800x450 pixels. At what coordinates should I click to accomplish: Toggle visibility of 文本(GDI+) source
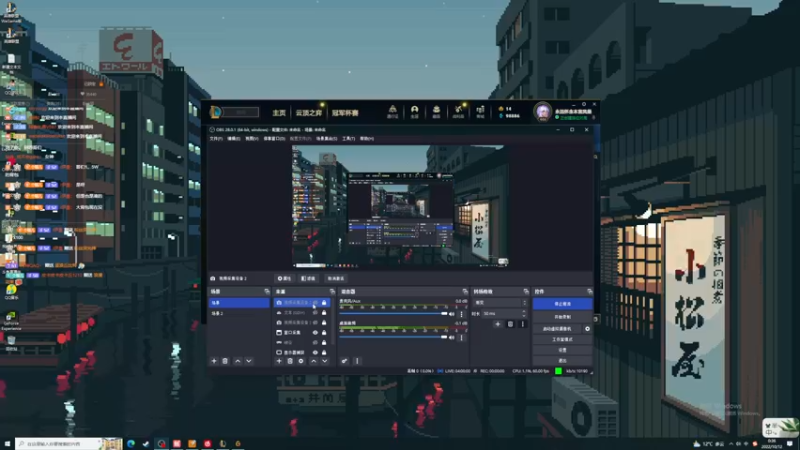[x=315, y=313]
